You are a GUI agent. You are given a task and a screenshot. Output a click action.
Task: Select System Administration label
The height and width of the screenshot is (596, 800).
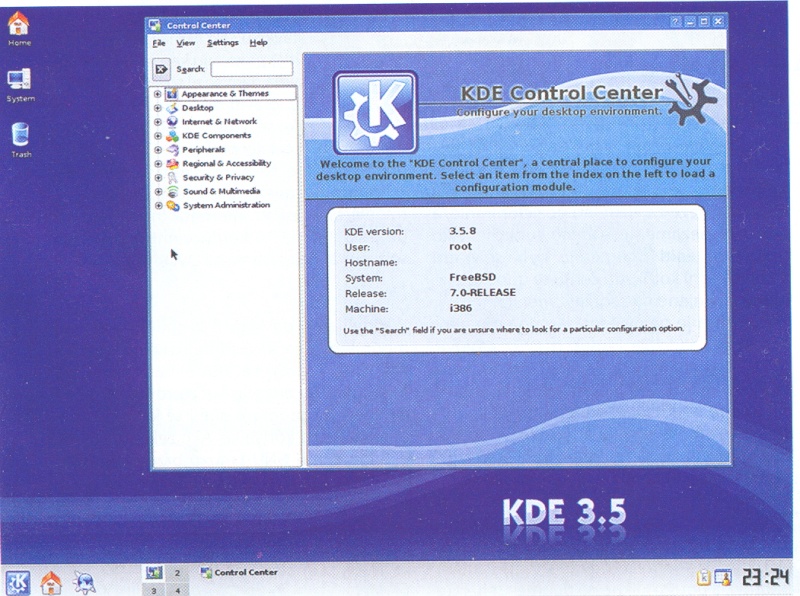click(227, 205)
